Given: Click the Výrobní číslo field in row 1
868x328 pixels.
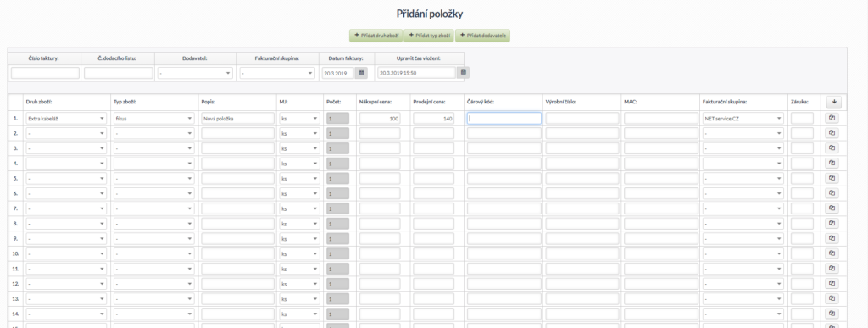Looking at the screenshot, I should [582, 119].
